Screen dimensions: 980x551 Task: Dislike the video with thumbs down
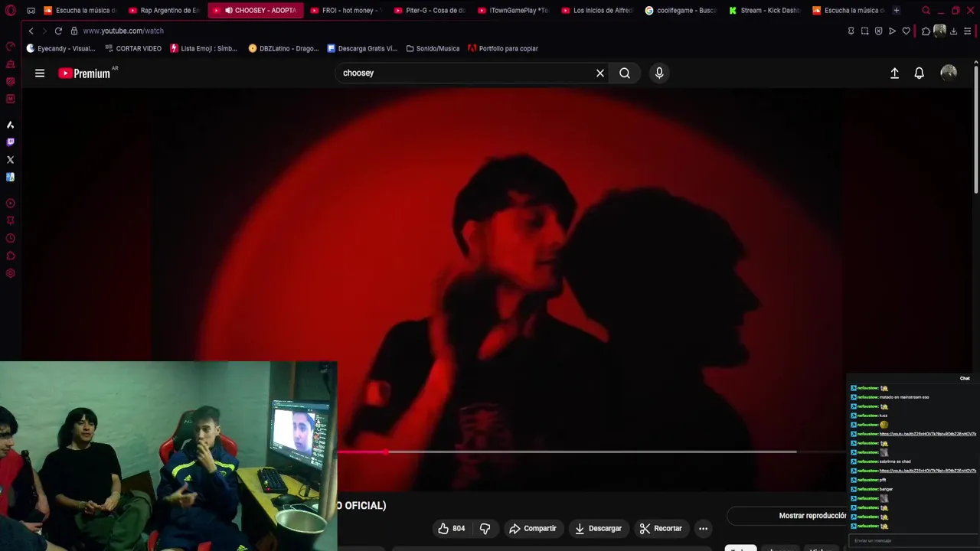click(x=485, y=529)
